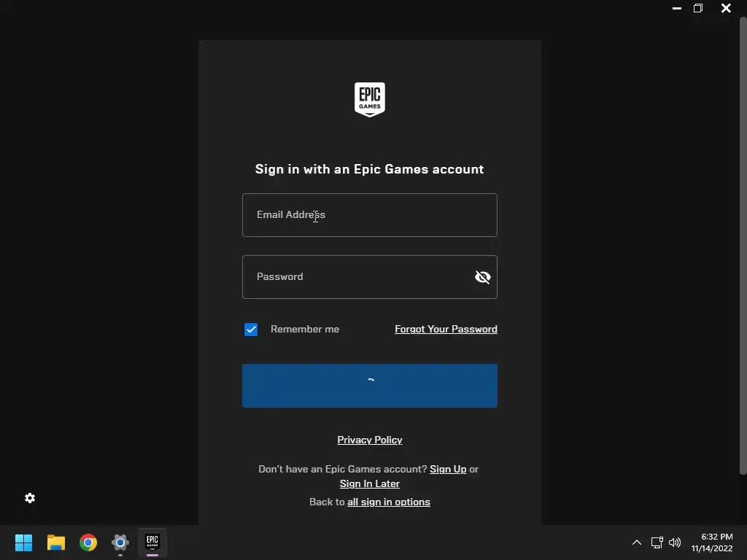Click the Remember me label
Screen dimensions: 747x560
click(x=305, y=329)
